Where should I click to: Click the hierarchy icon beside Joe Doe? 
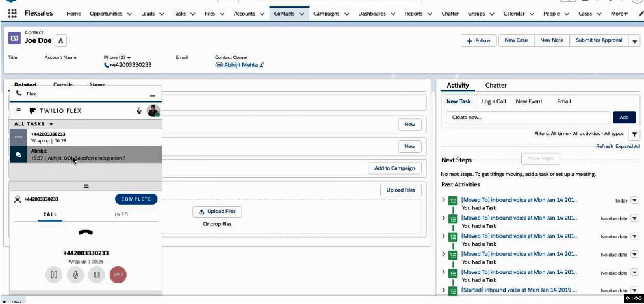61,41
